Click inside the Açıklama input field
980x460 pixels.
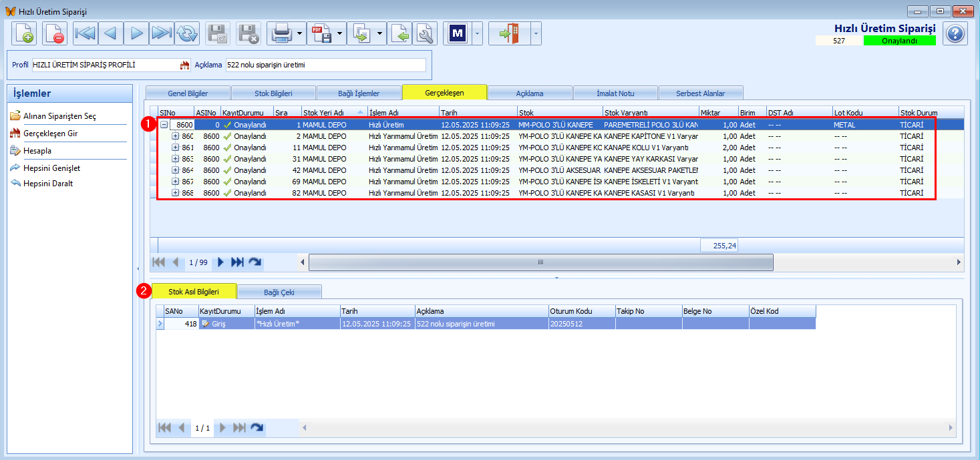326,65
